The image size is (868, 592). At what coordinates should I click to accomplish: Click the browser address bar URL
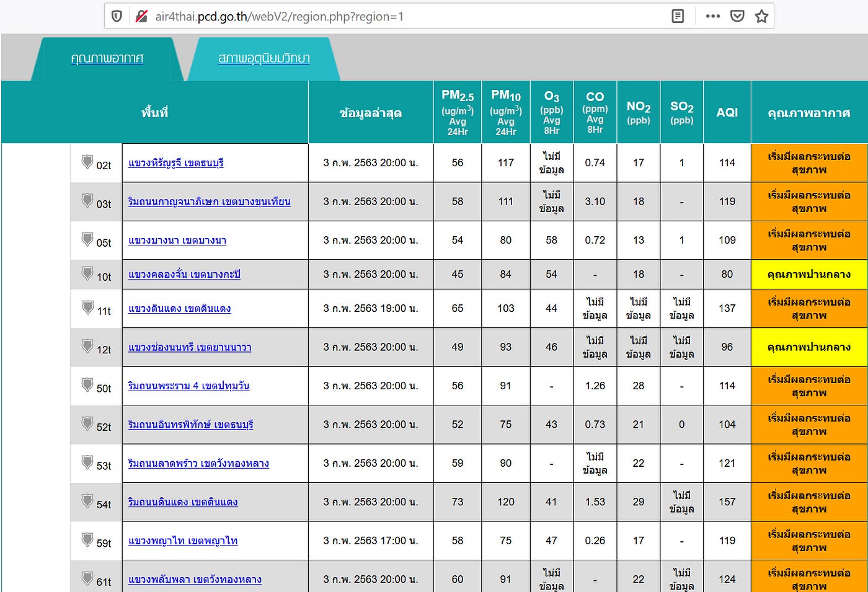279,17
